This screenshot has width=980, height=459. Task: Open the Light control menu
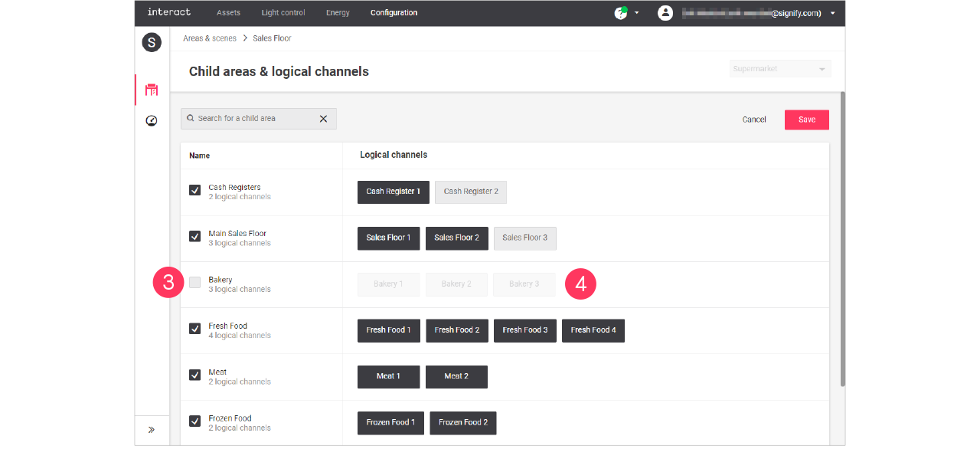[283, 13]
